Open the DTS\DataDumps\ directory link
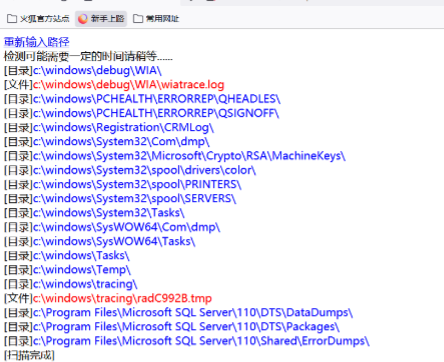Image resolution: width=444 pixels, height=362 pixels. (x=193, y=313)
